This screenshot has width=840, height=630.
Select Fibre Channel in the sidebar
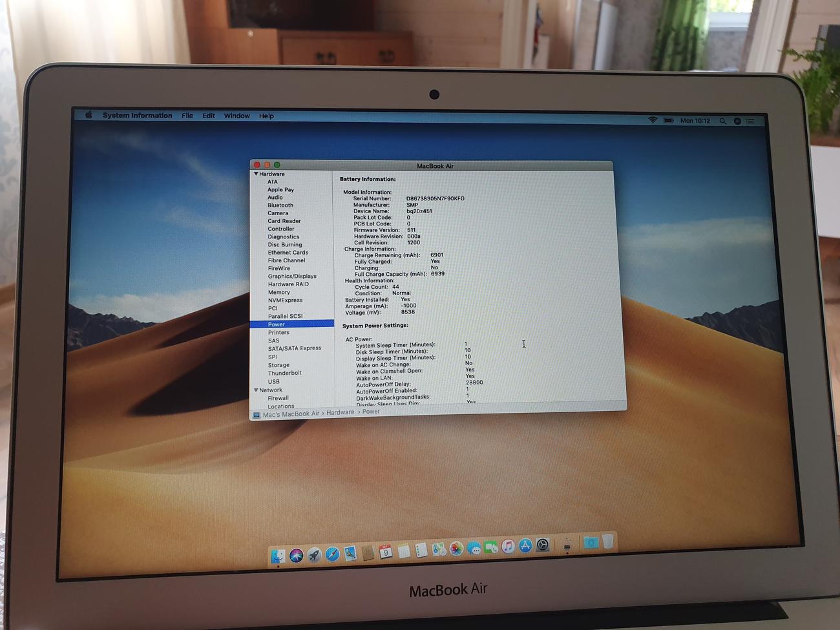pos(287,260)
